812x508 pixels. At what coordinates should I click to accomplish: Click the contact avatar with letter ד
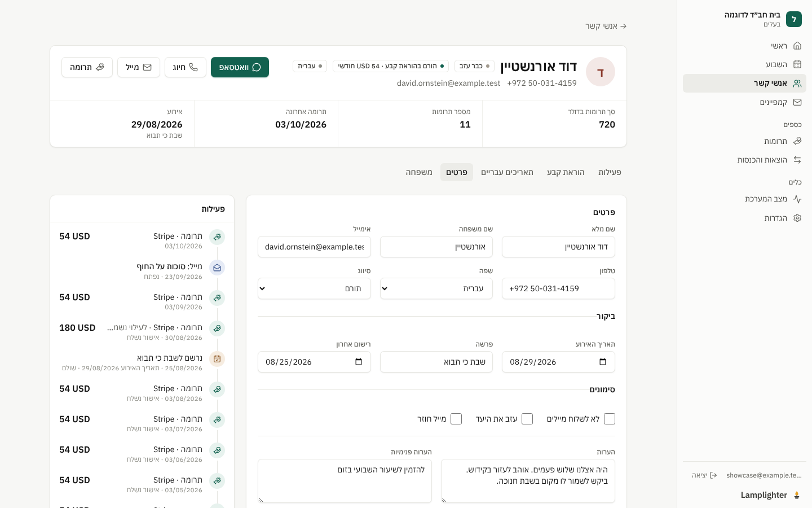601,72
